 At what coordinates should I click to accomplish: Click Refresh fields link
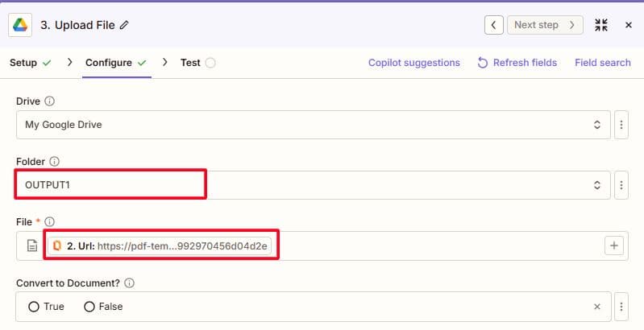tap(517, 63)
